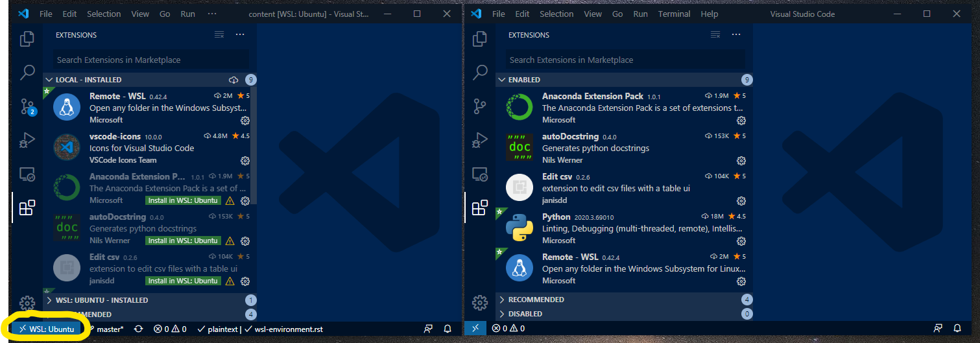Screen dimensions: 980x343
Task: Open Source Control with badge 2
Action: pos(27,107)
